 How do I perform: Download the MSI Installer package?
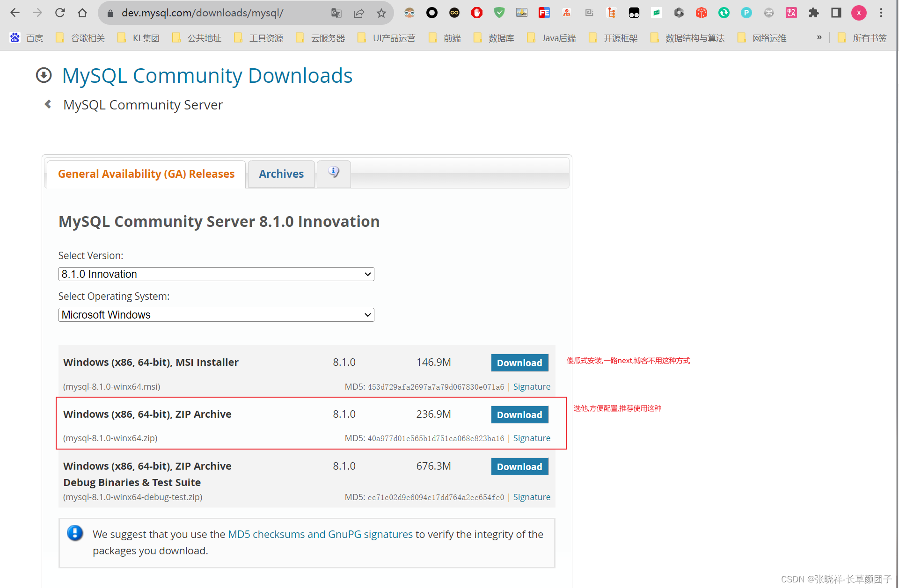519,363
